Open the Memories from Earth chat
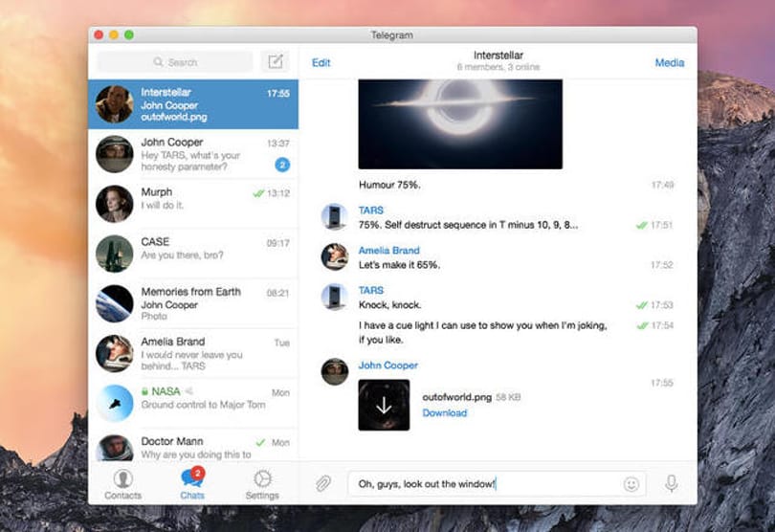 click(x=193, y=303)
